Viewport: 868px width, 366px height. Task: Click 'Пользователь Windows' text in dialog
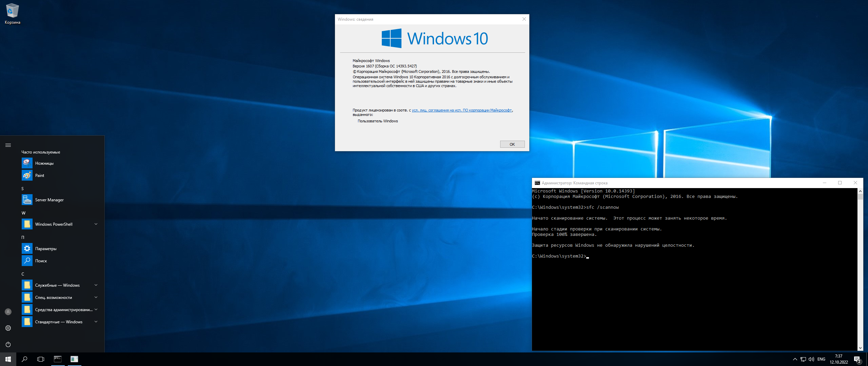click(x=378, y=121)
